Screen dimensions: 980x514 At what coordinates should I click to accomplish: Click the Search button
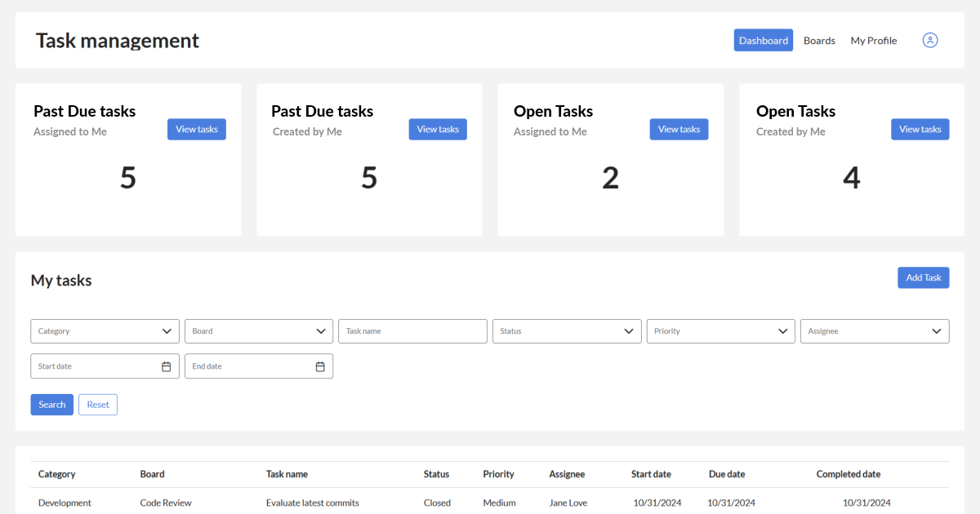click(51, 404)
